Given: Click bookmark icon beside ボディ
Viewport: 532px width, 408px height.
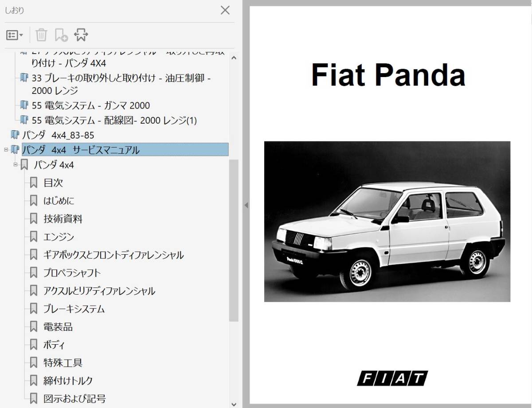Looking at the screenshot, I should (x=34, y=345).
